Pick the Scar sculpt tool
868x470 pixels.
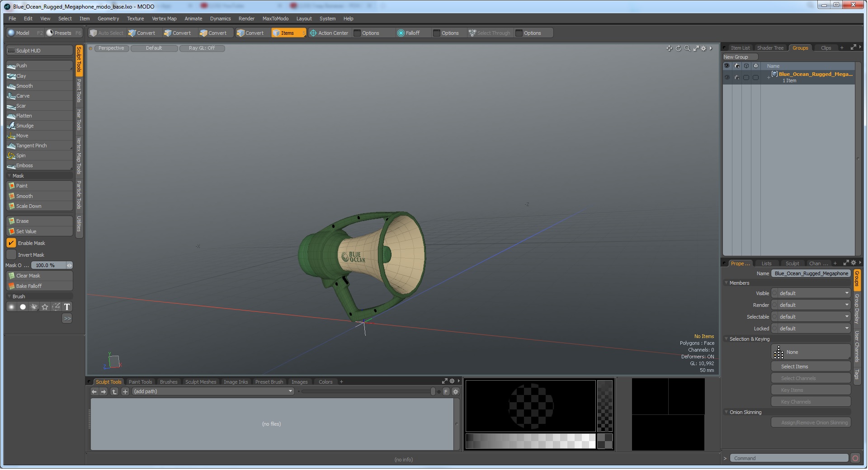[x=39, y=106]
